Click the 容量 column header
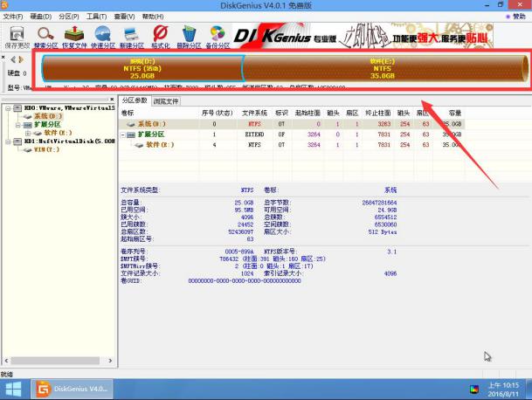 point(454,113)
